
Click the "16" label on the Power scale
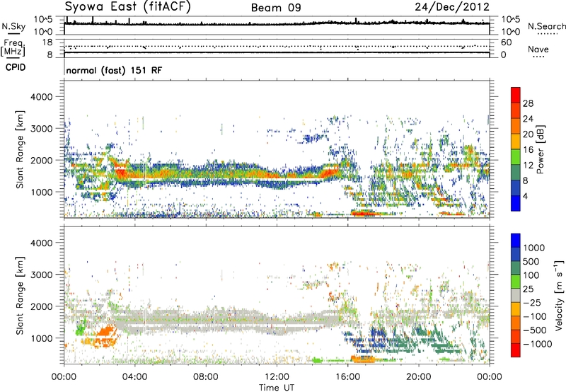point(528,150)
